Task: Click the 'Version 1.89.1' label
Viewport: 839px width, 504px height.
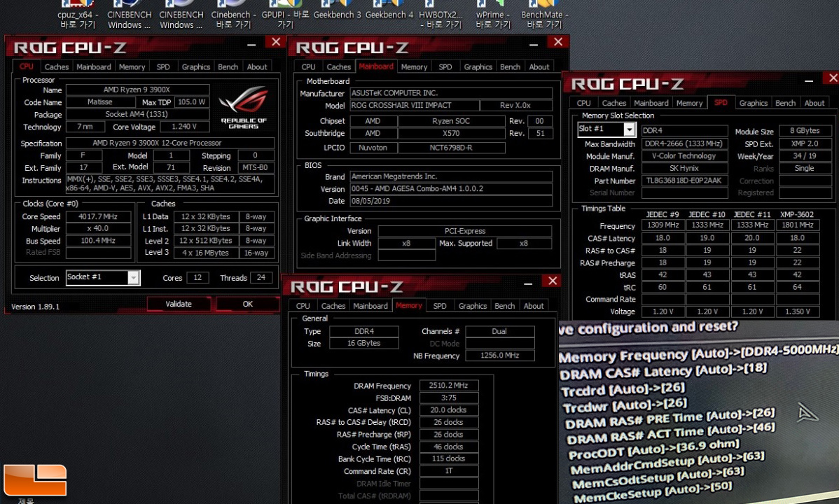Action: (35, 307)
